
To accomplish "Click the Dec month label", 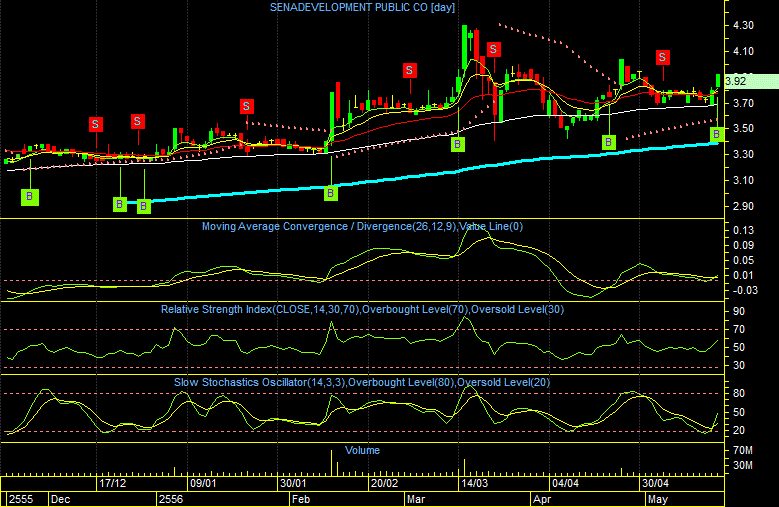I will [61, 499].
